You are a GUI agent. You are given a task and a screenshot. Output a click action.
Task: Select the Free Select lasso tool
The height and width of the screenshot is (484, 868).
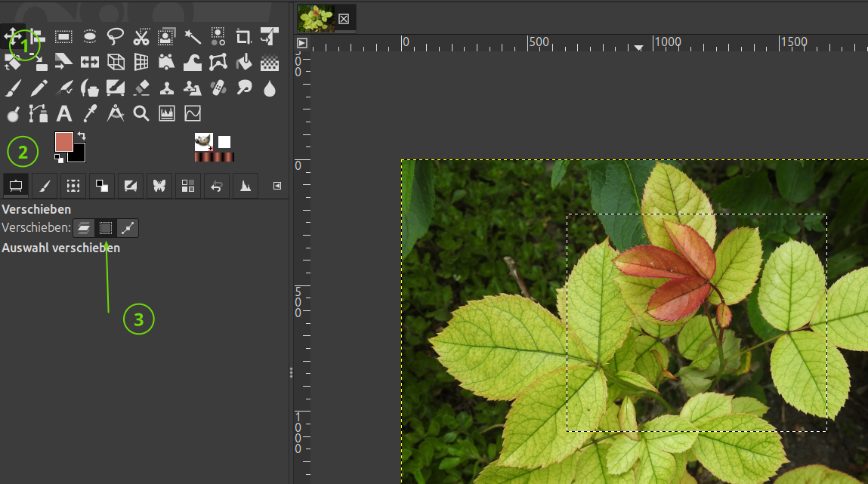[115, 37]
